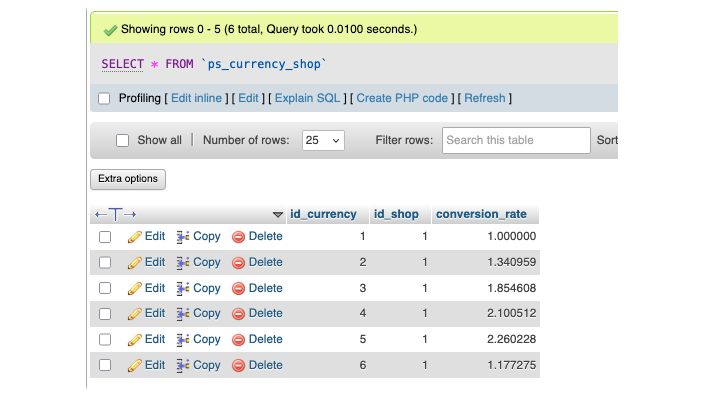
Task: Select the checkbox for row with rate 1.854608
Action: click(105, 288)
